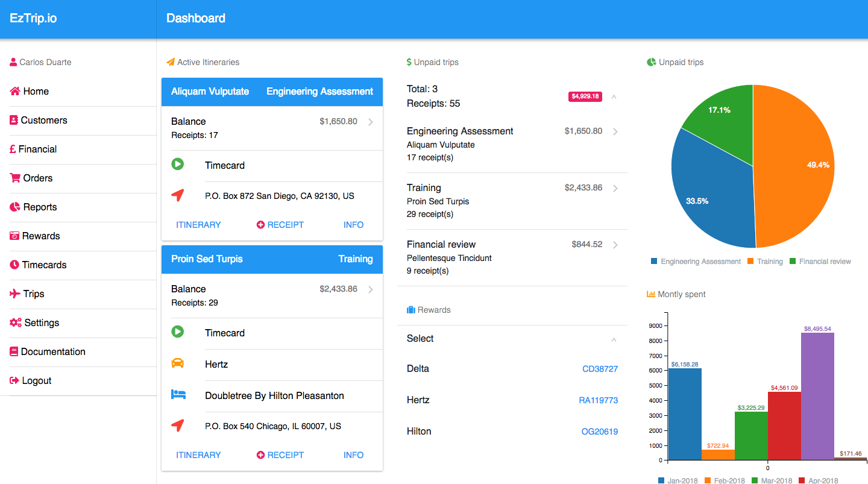
Task: Collapse the Unpaid trips total section
Action: point(614,96)
